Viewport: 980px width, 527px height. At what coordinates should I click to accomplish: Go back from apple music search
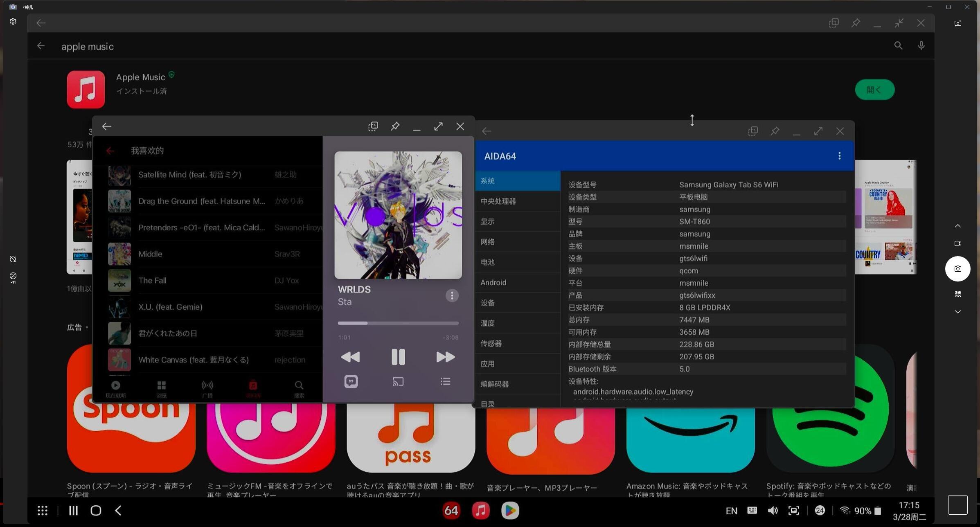click(41, 46)
